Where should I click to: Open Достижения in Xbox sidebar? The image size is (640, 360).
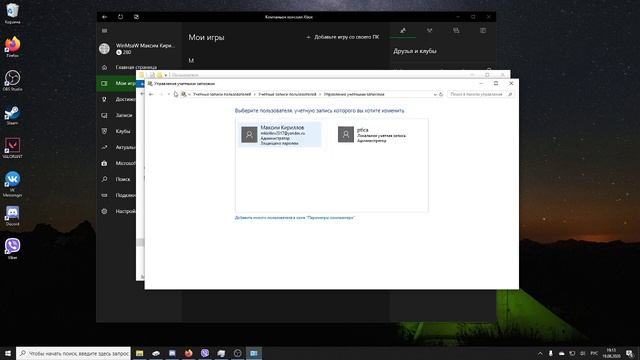click(117, 99)
